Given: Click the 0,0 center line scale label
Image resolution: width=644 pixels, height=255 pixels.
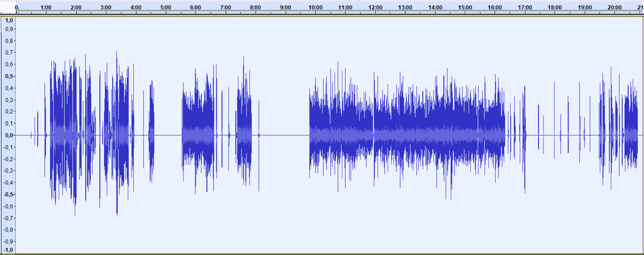Looking at the screenshot, I should pos(9,135).
